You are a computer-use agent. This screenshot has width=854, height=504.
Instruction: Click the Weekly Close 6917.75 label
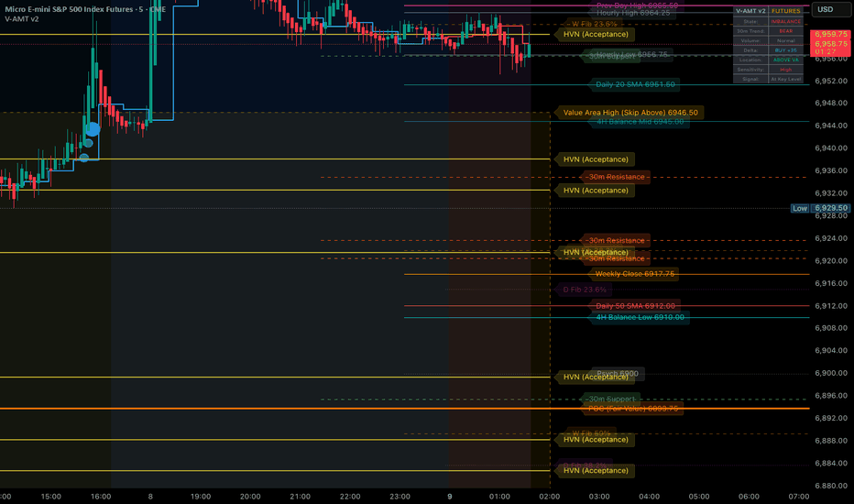coord(634,274)
